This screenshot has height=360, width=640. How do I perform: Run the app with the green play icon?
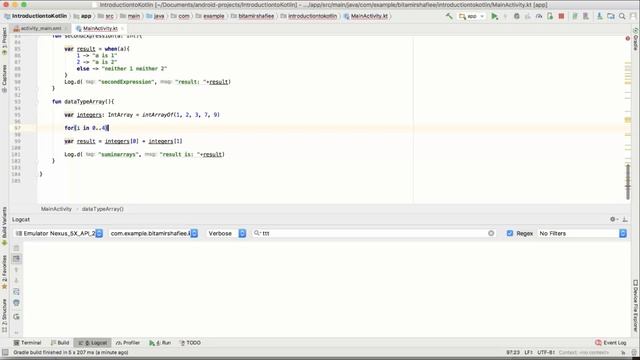(x=494, y=16)
